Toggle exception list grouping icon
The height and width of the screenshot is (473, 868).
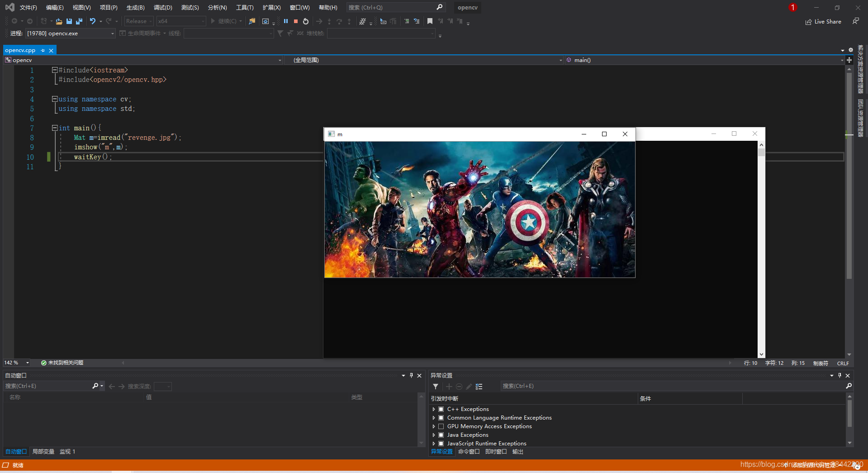[479, 386]
